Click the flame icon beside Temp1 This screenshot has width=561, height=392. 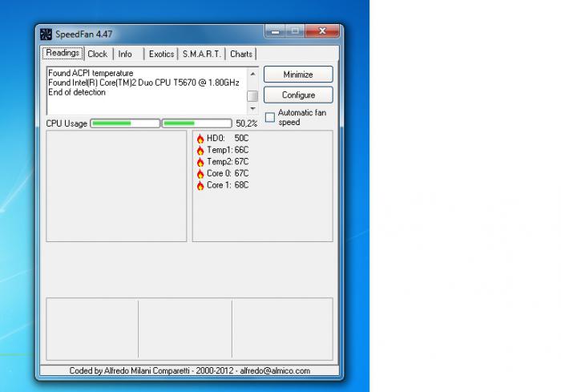[x=200, y=151]
